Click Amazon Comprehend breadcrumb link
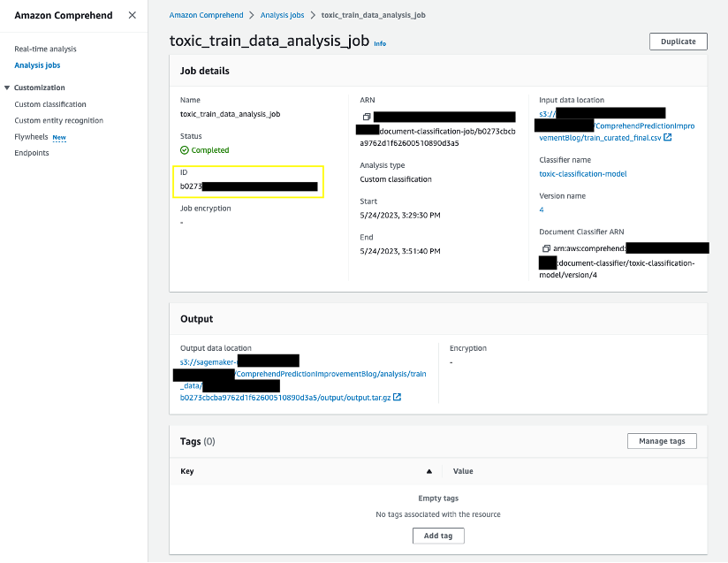The height and width of the screenshot is (563, 728). click(x=206, y=15)
